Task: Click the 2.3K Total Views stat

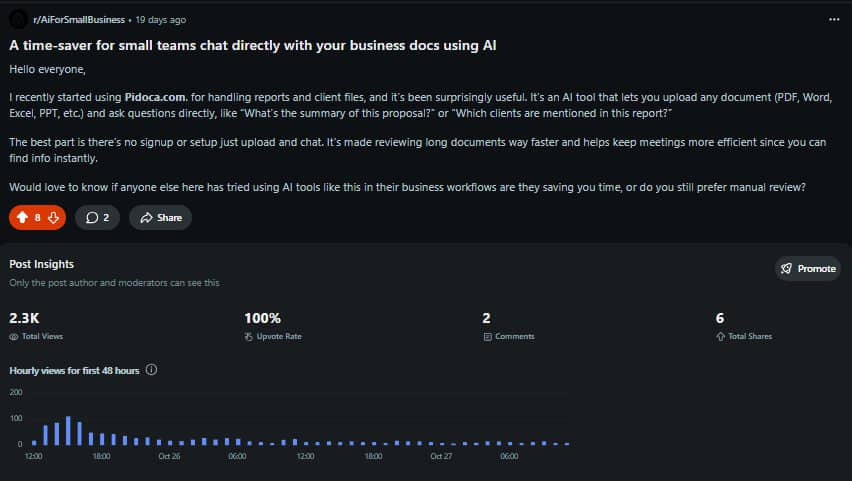Action: pyautogui.click(x=24, y=318)
